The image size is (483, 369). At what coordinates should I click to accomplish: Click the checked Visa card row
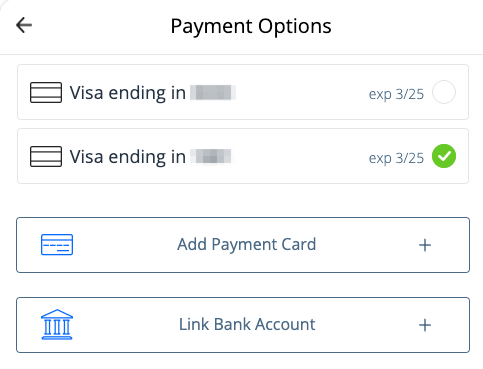243,156
